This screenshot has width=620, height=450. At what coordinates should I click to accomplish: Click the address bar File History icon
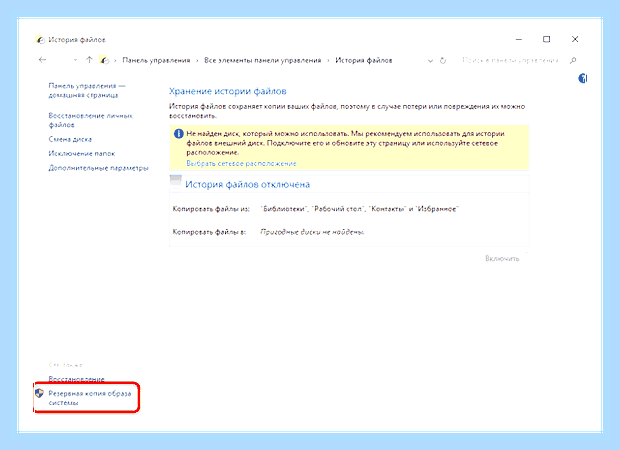(x=104, y=60)
